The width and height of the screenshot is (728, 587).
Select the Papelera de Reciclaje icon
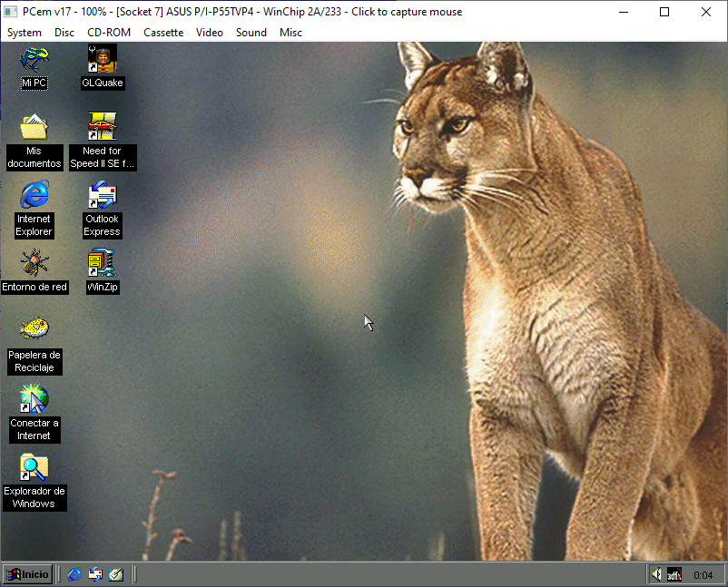[x=34, y=330]
